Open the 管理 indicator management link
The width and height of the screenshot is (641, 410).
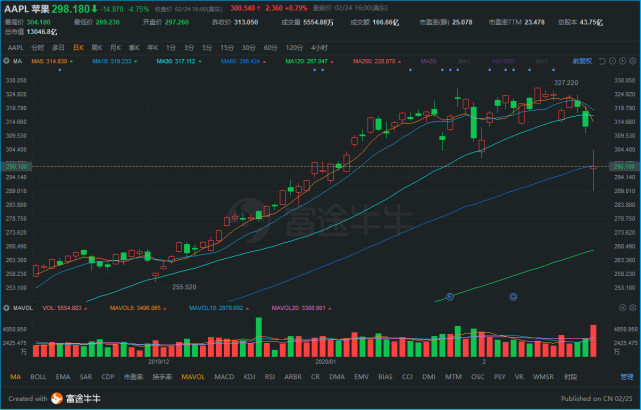(627, 377)
